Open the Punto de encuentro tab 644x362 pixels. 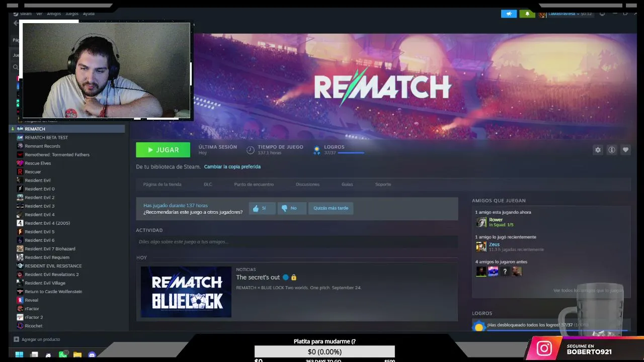tap(254, 184)
